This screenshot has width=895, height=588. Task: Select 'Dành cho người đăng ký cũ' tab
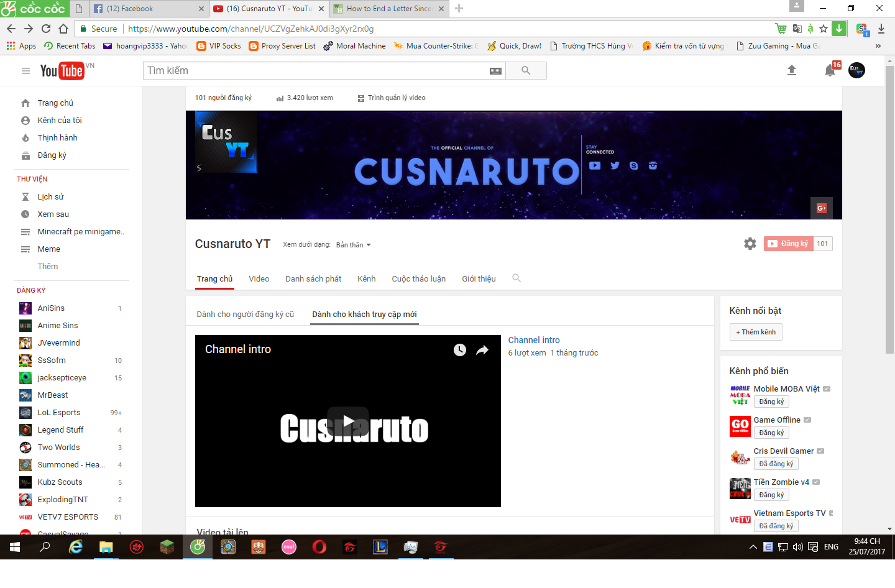246,315
